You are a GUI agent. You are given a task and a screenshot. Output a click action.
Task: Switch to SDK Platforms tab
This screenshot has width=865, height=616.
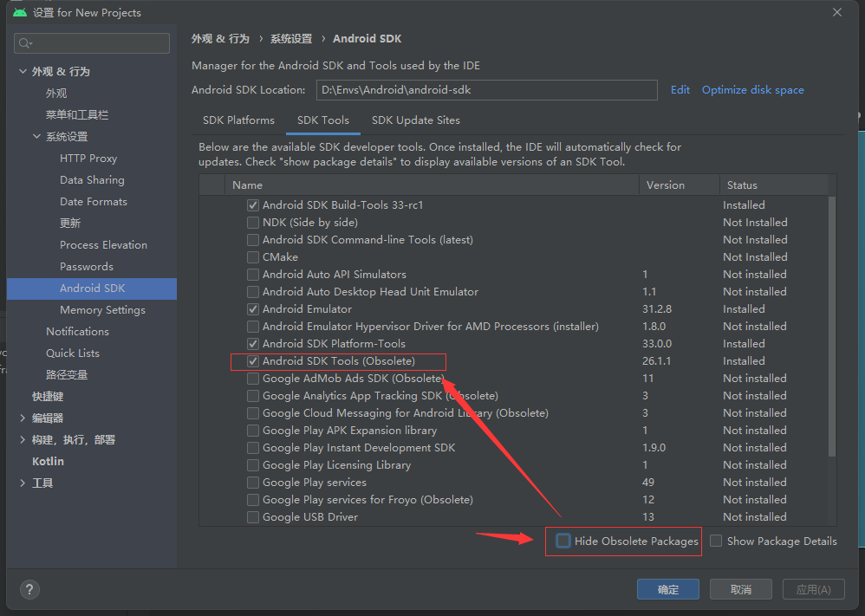[x=238, y=120]
